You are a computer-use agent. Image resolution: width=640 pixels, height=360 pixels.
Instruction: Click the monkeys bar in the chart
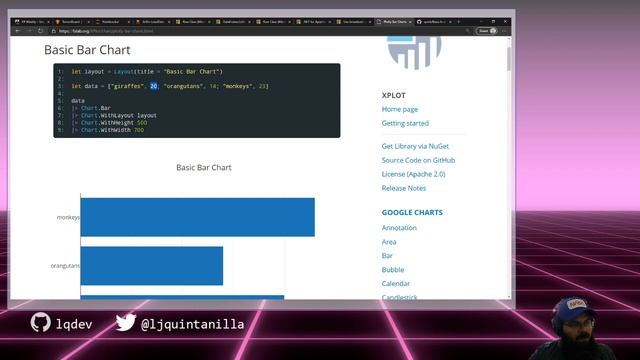[x=198, y=217]
